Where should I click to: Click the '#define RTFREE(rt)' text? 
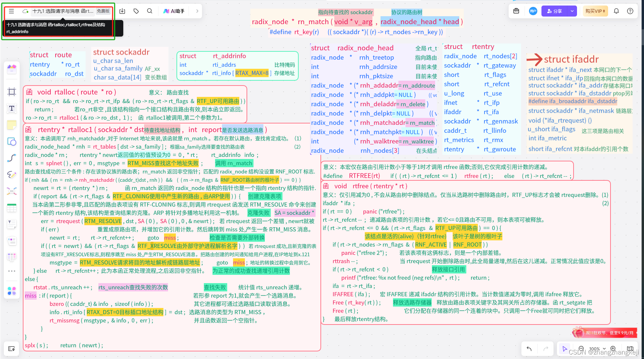352,176
